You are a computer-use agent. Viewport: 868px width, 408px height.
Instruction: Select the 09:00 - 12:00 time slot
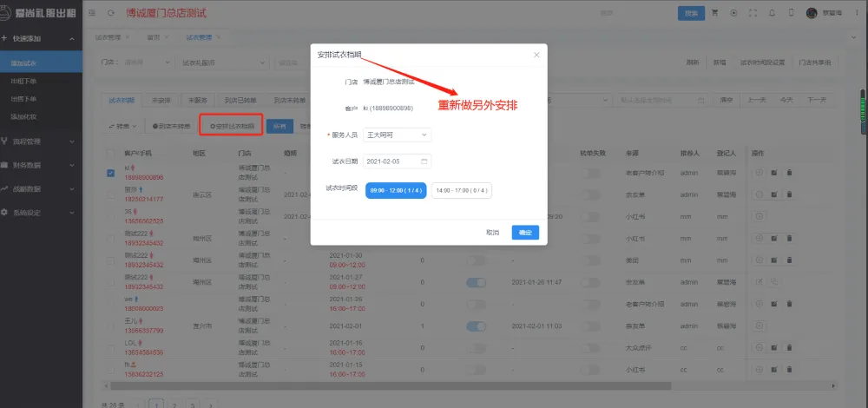[396, 190]
